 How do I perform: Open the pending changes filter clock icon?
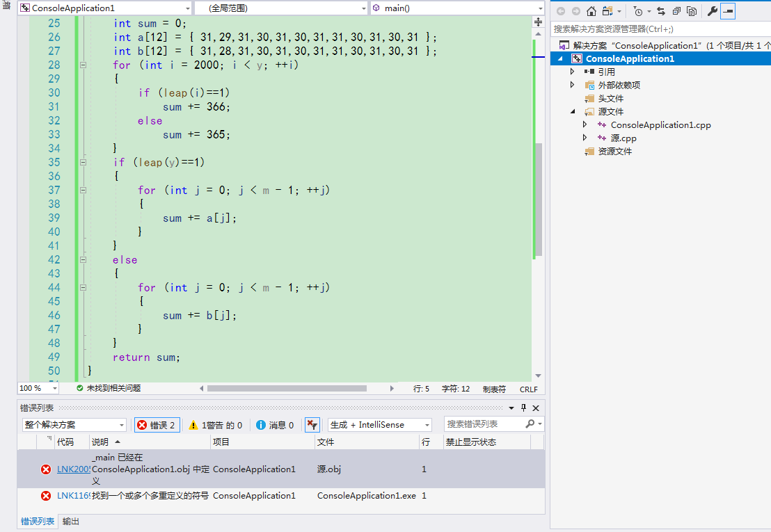tap(638, 11)
